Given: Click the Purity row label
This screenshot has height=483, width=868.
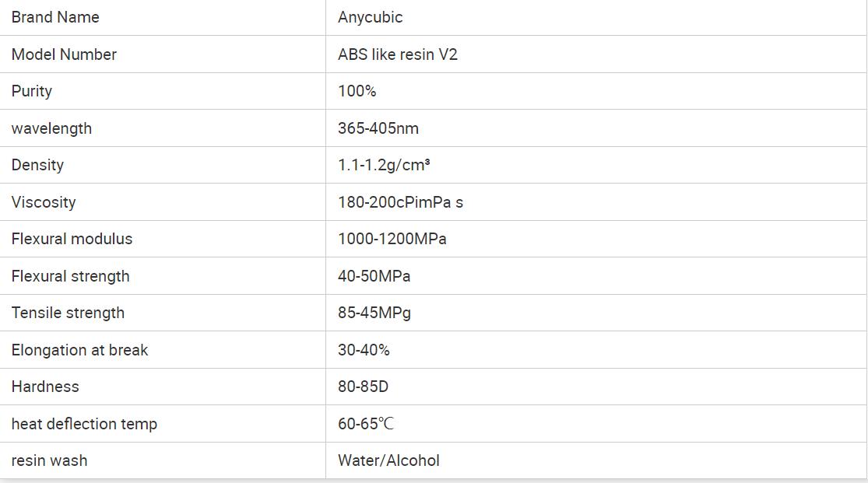Looking at the screenshot, I should tap(32, 91).
